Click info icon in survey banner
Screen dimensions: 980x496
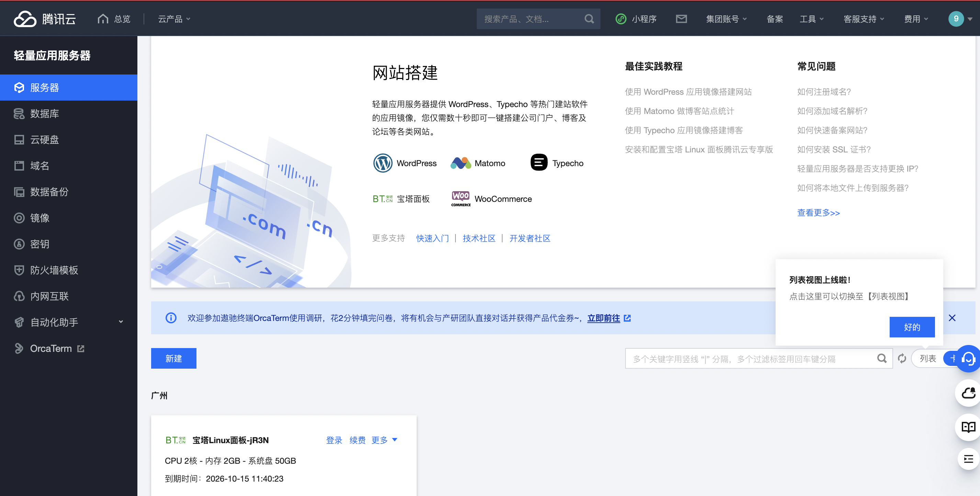tap(171, 318)
